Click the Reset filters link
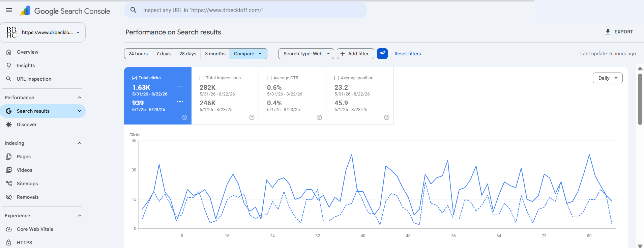Image resolution: width=644 pixels, height=248 pixels. 408,54
